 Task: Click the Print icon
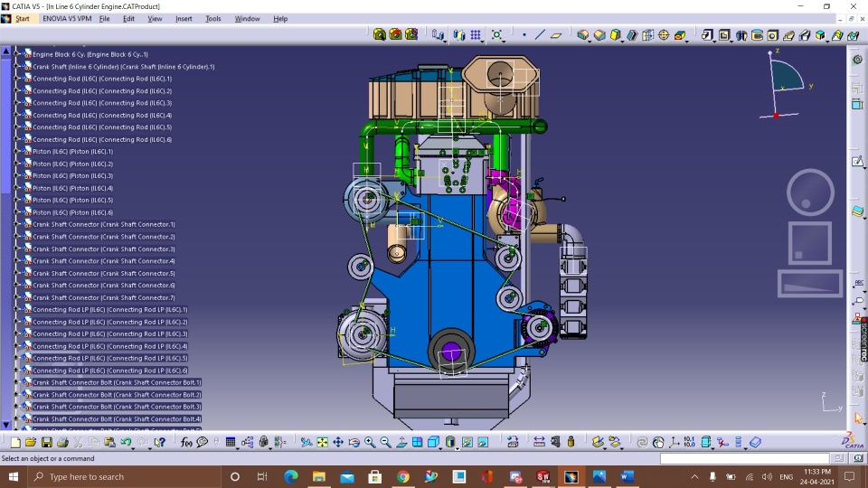coord(62,443)
